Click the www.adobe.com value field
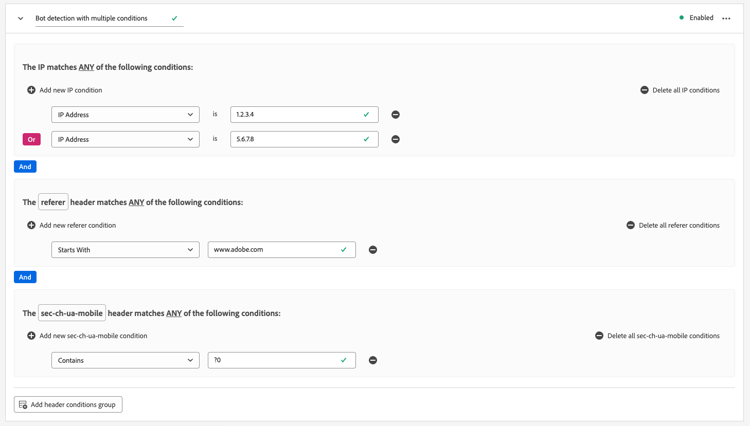The image size is (750, 426). 275,250
